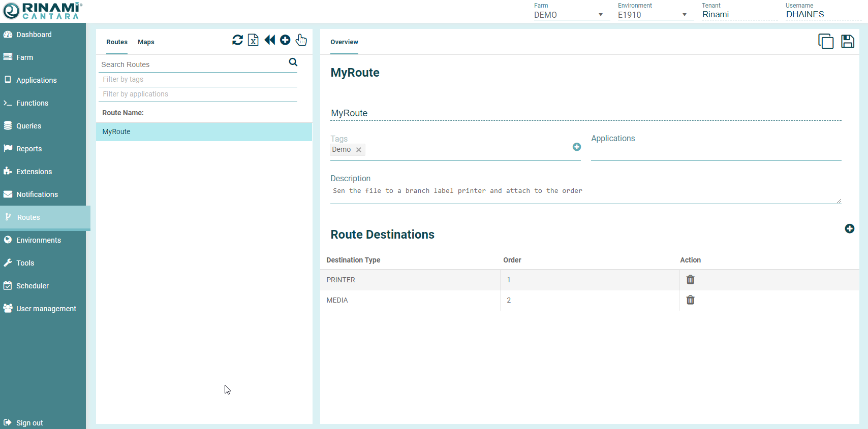Expand the Environment dropdown showing E1910
Screen dimensions: 868x429
(x=655, y=15)
